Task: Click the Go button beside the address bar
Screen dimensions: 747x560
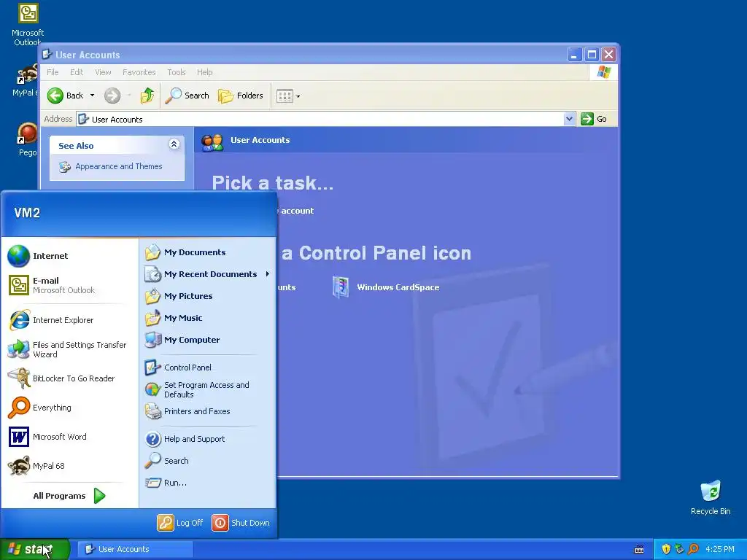Action: (x=594, y=119)
